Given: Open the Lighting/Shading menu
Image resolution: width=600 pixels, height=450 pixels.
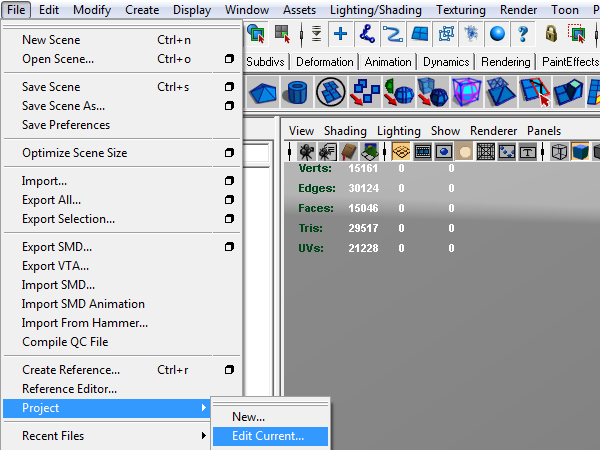Looking at the screenshot, I should (x=376, y=10).
